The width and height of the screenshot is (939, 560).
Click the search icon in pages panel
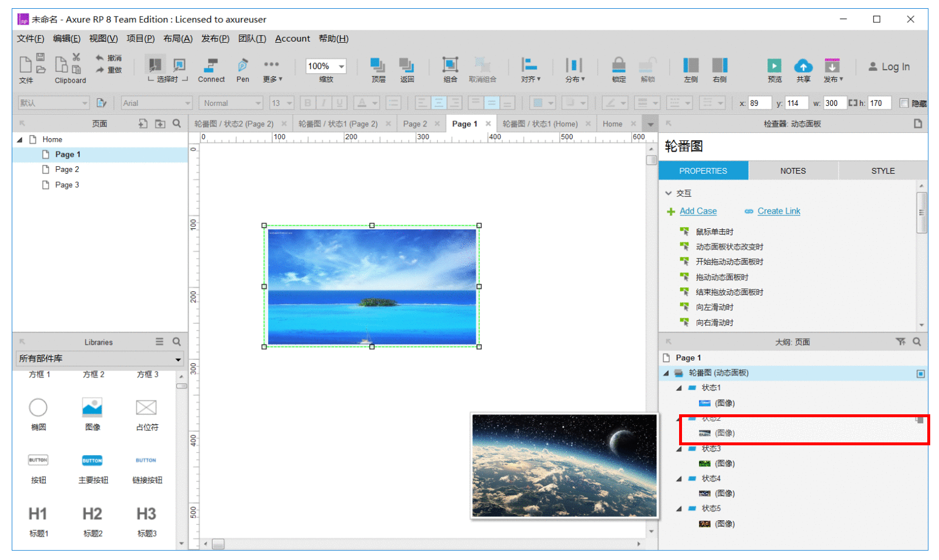(177, 123)
